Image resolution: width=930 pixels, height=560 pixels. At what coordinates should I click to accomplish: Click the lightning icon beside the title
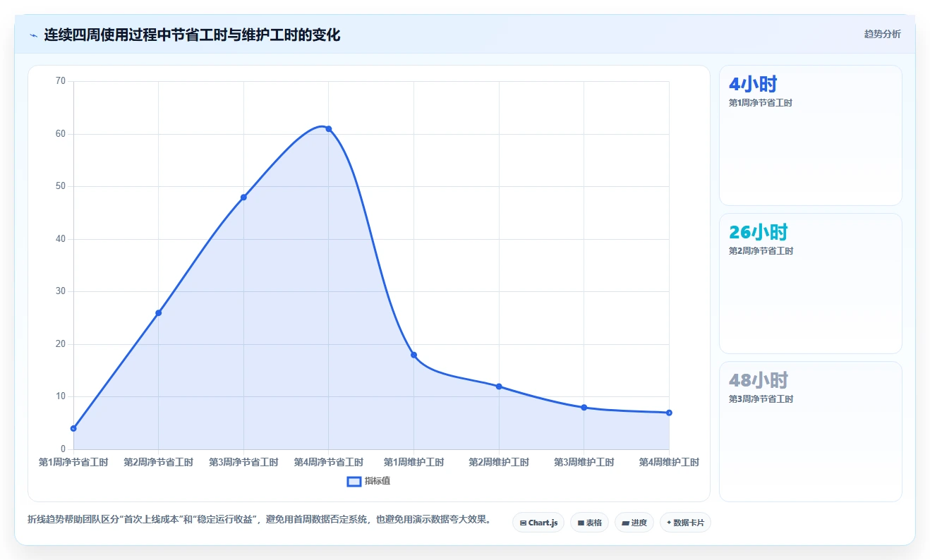[33, 35]
